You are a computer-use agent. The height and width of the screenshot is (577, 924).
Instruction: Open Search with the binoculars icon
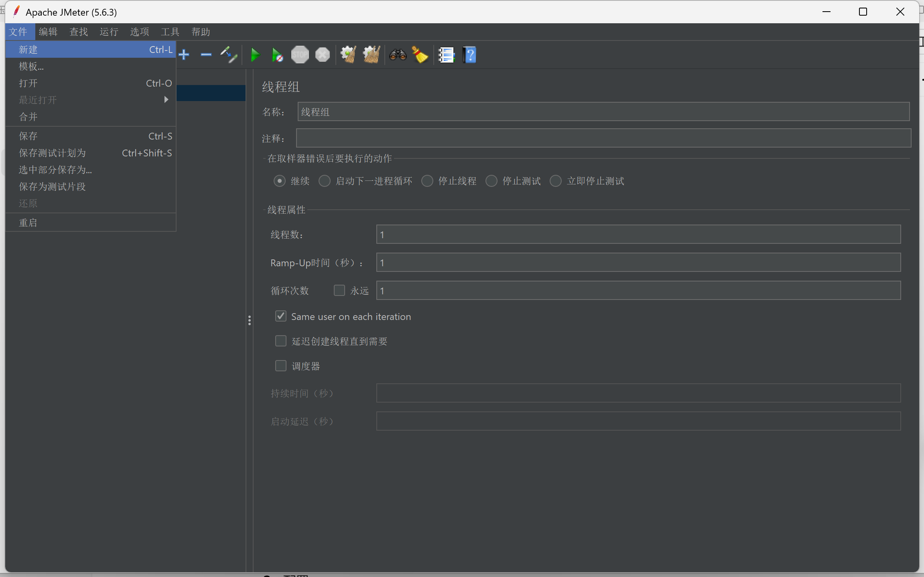(x=398, y=55)
